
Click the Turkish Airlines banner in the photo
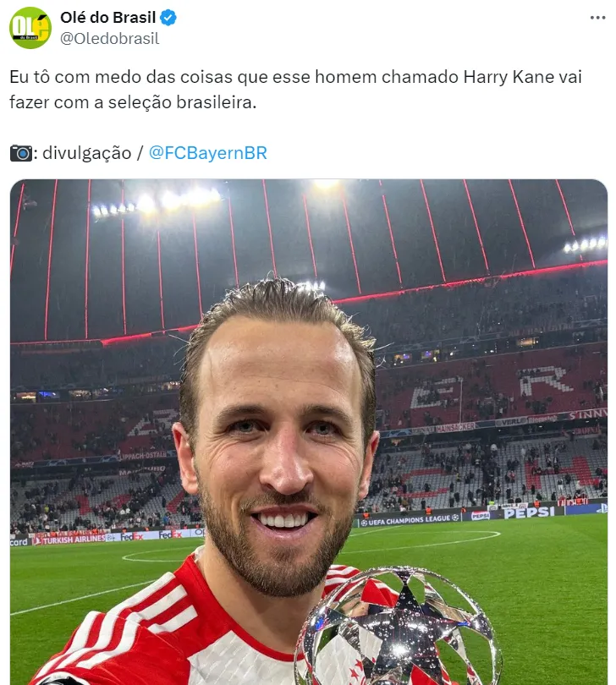point(70,539)
